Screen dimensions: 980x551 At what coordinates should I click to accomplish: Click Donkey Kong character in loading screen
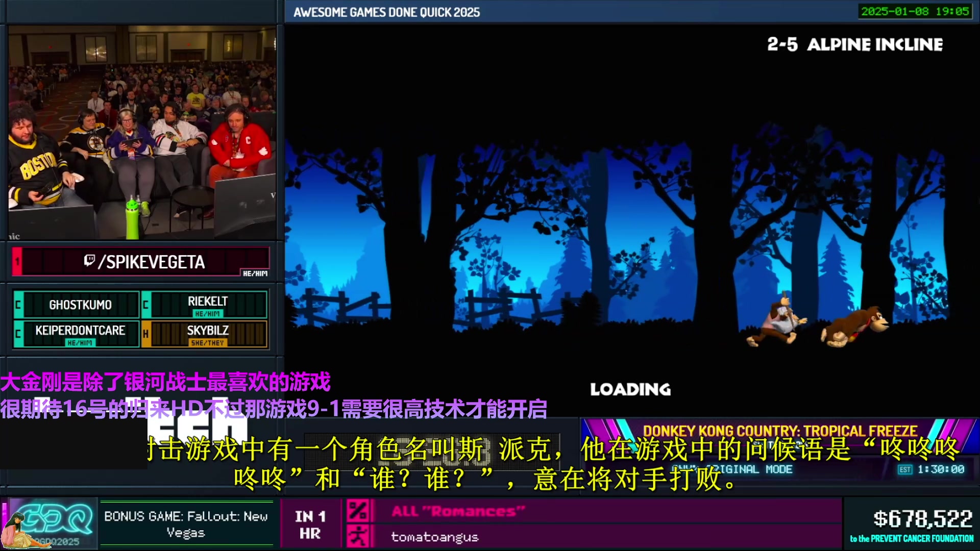point(855,327)
